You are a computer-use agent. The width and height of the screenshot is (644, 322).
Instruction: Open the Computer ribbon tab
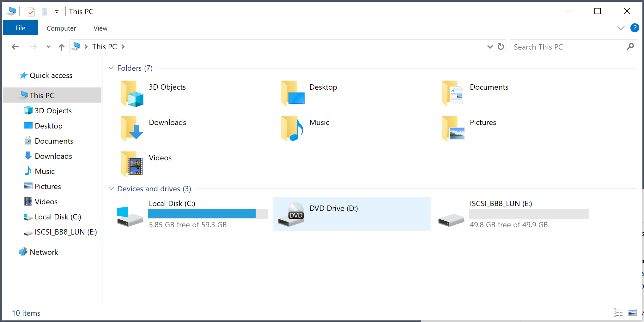point(61,28)
